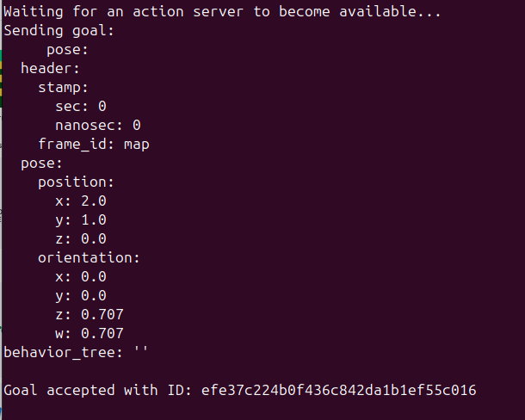Click the orientation "y: 0.0" line
Image resolution: width=525 pixels, height=420 pixels.
pyautogui.click(x=80, y=295)
